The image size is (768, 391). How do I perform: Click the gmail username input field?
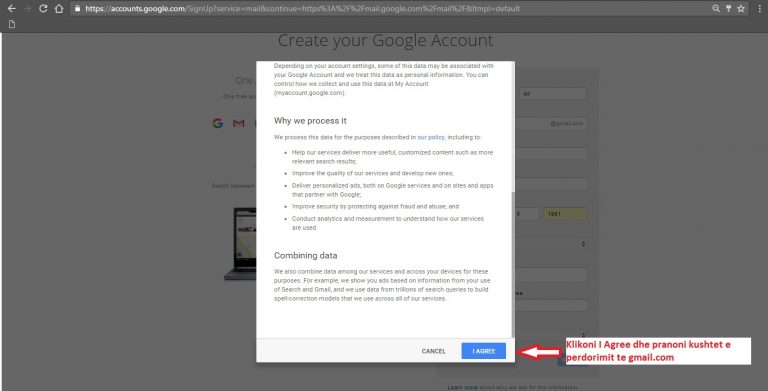click(551, 123)
